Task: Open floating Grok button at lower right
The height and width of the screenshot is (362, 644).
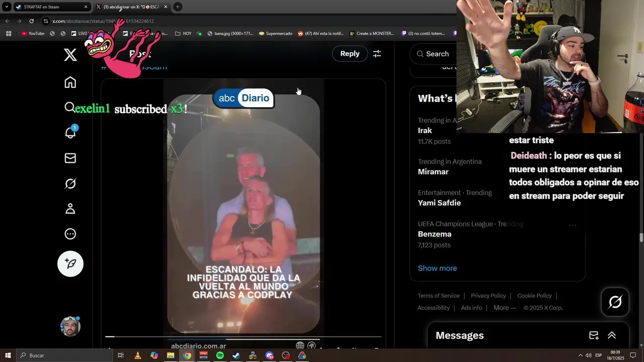Action: (615, 302)
